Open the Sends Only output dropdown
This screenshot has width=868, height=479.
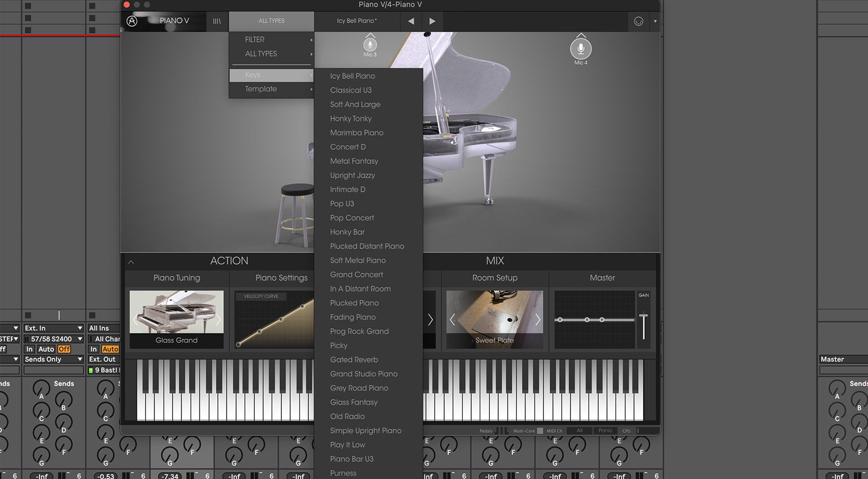[x=54, y=359]
